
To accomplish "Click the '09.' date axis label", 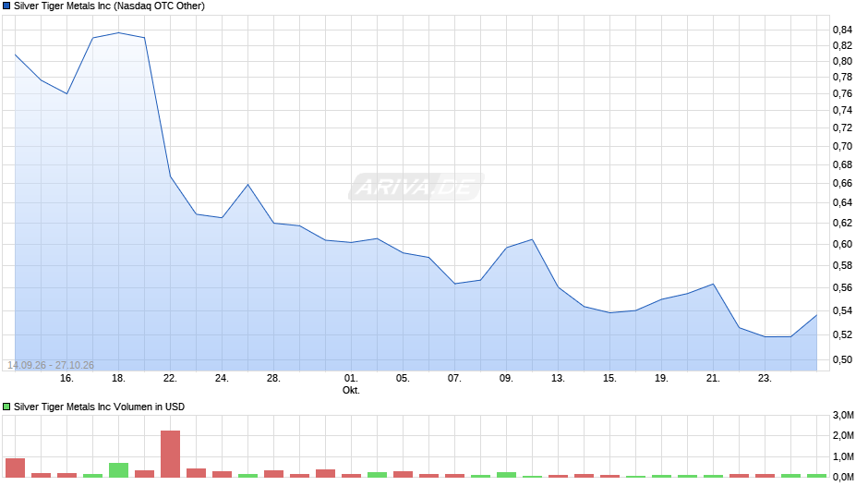I will [506, 379].
